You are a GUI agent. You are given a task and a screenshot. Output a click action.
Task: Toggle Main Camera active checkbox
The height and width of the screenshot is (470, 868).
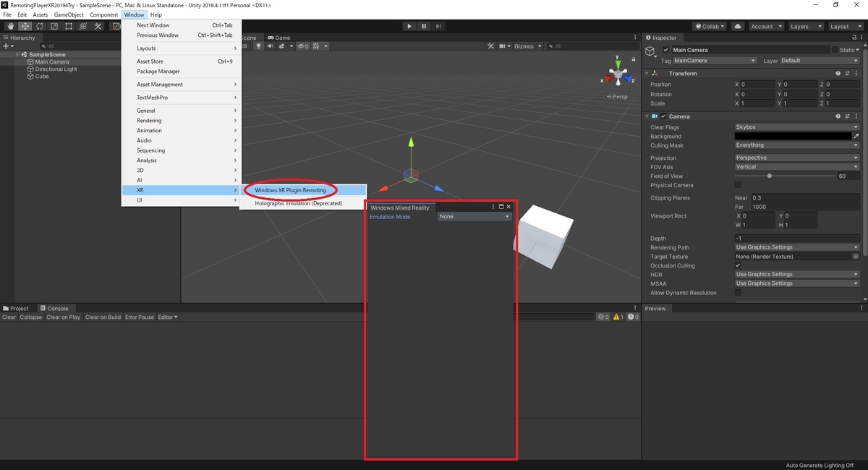point(666,50)
